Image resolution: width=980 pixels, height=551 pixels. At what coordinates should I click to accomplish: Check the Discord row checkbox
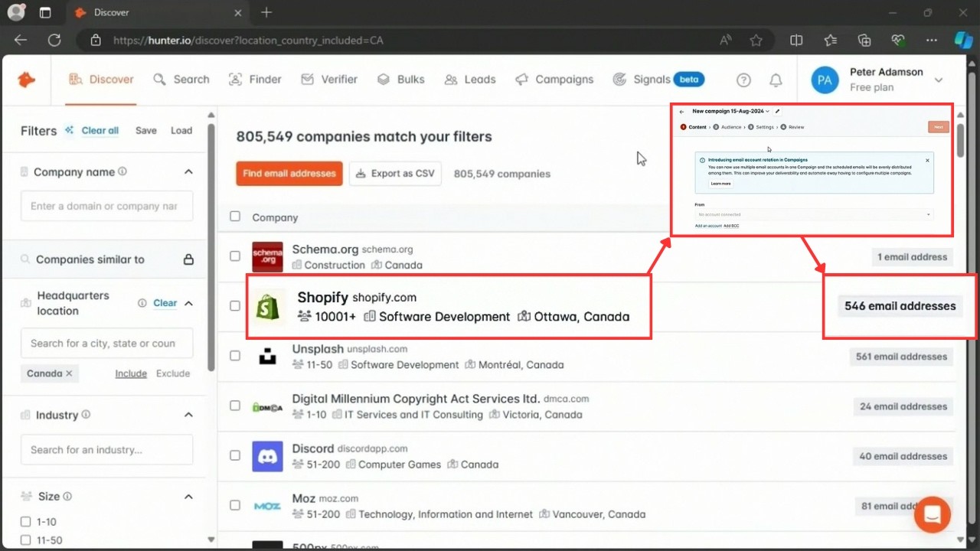coord(235,455)
